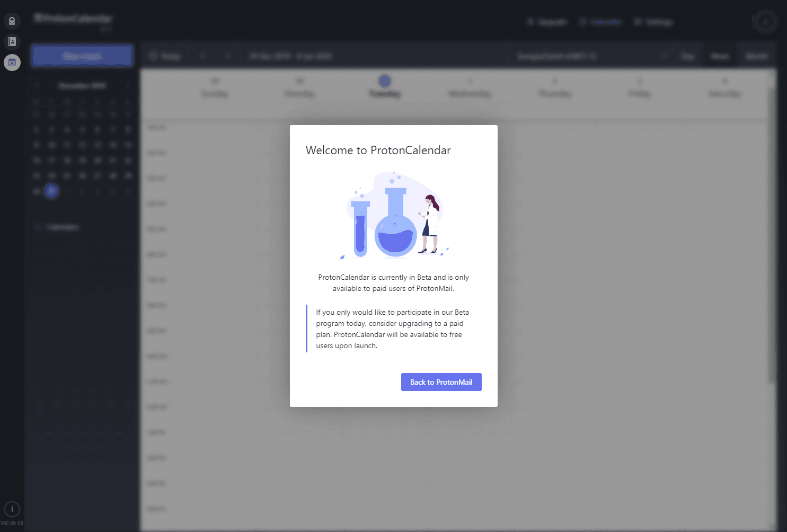Screen dimensions: 787x532
Task: Click the Sunday column header
Action: click(x=215, y=87)
